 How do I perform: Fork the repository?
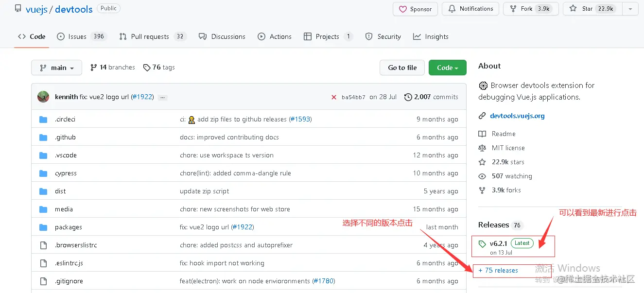[x=530, y=9]
